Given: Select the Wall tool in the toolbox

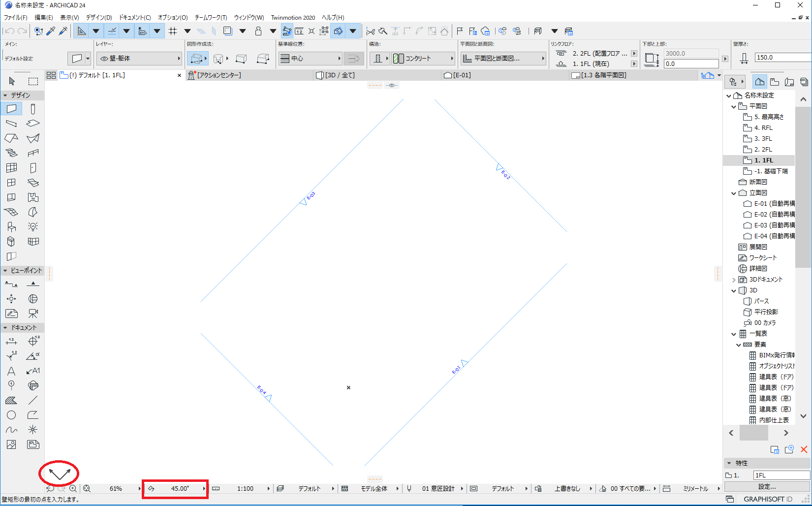Looking at the screenshot, I should [11, 109].
